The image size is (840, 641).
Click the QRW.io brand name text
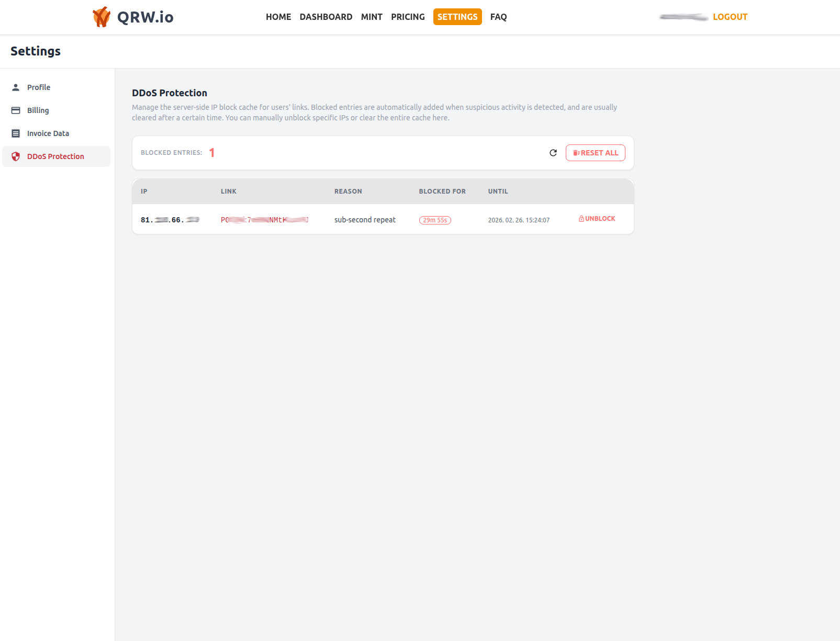[x=145, y=17]
